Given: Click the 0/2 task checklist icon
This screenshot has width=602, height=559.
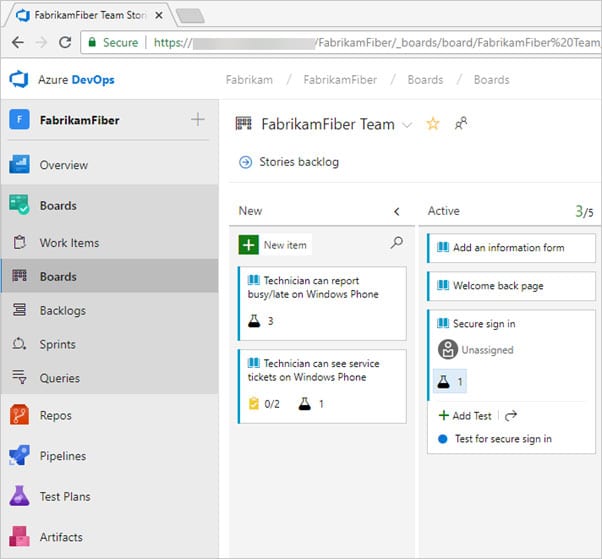Looking at the screenshot, I should (x=254, y=404).
